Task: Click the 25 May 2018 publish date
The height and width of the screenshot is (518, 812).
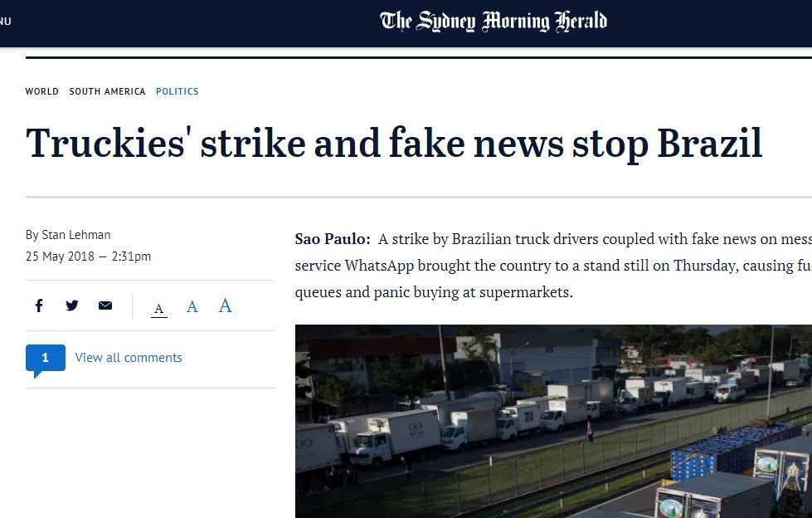Action: tap(60, 257)
